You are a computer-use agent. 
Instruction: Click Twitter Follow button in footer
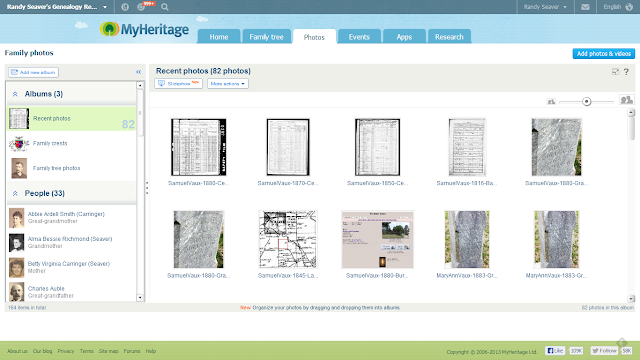[604, 351]
